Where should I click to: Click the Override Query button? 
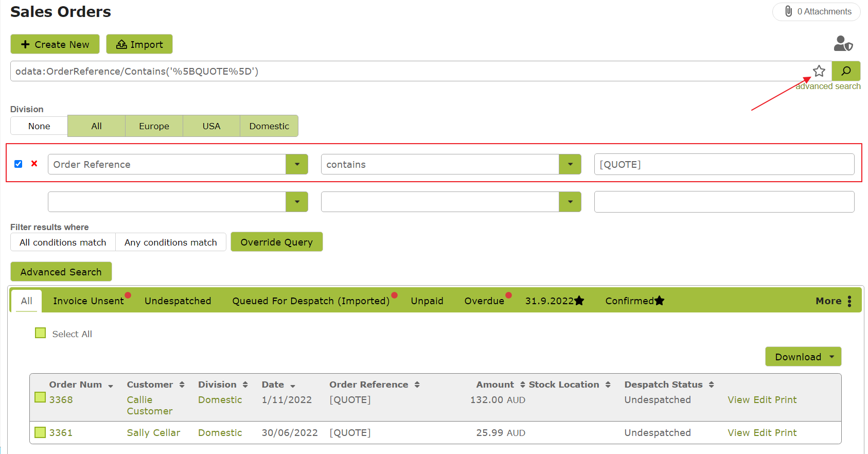coord(277,242)
